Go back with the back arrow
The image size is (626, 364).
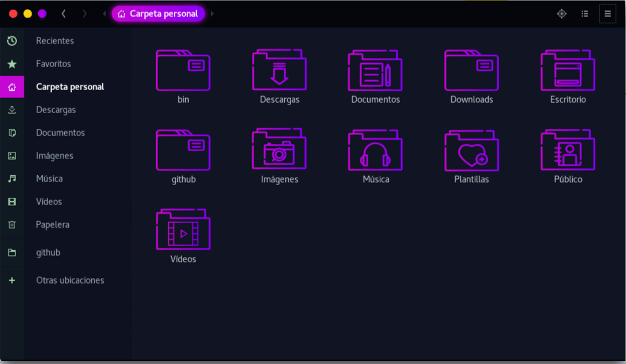pos(64,14)
